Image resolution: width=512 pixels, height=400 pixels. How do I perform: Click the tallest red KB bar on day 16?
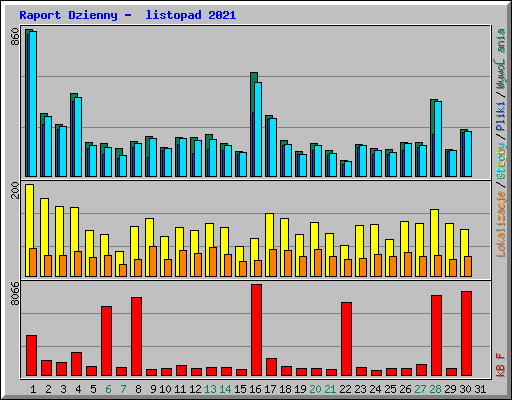point(256,330)
